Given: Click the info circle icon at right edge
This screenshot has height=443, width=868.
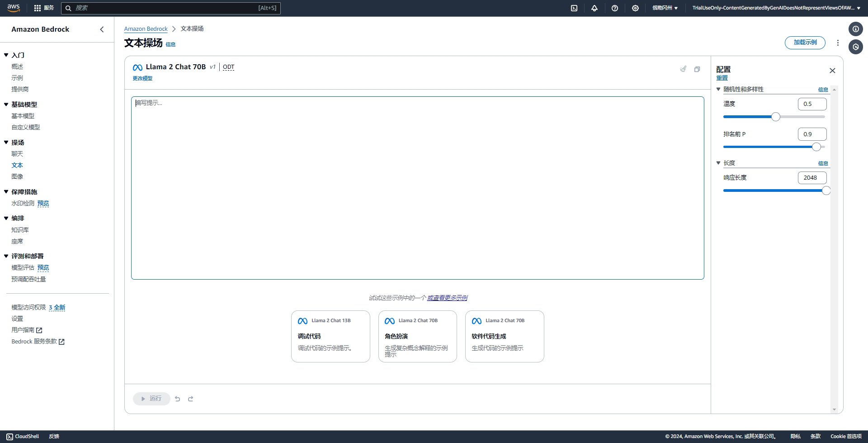Looking at the screenshot, I should (x=855, y=29).
